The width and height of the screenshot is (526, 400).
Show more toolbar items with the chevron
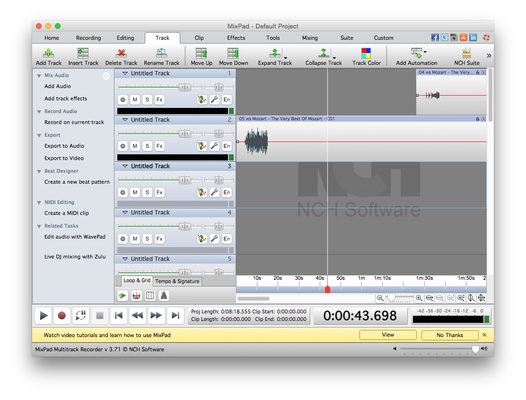pyautogui.click(x=489, y=56)
